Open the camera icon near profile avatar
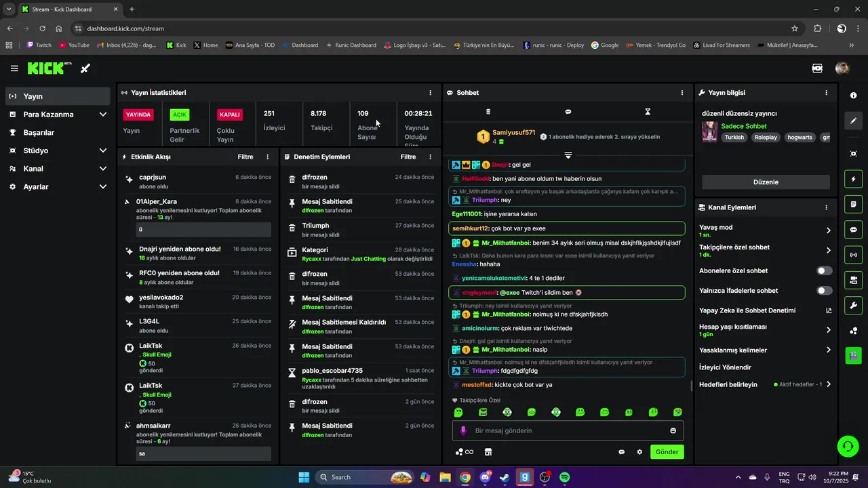This screenshot has width=868, height=488. pyautogui.click(x=817, y=68)
